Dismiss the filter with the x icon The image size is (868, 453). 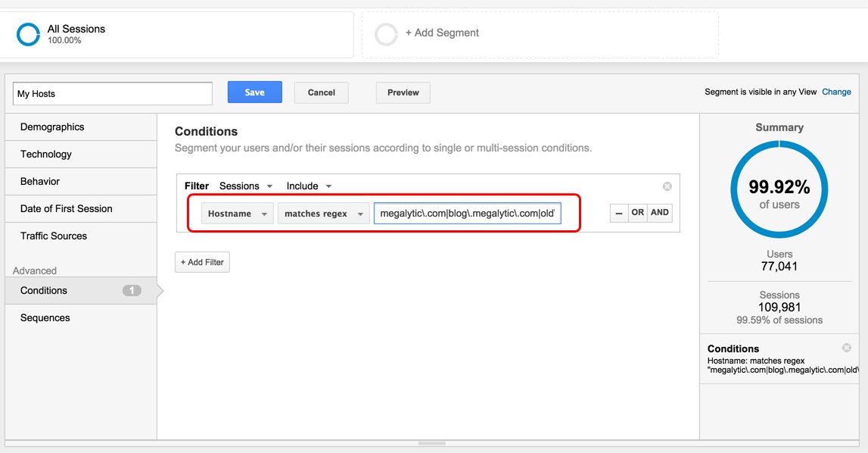tap(667, 186)
